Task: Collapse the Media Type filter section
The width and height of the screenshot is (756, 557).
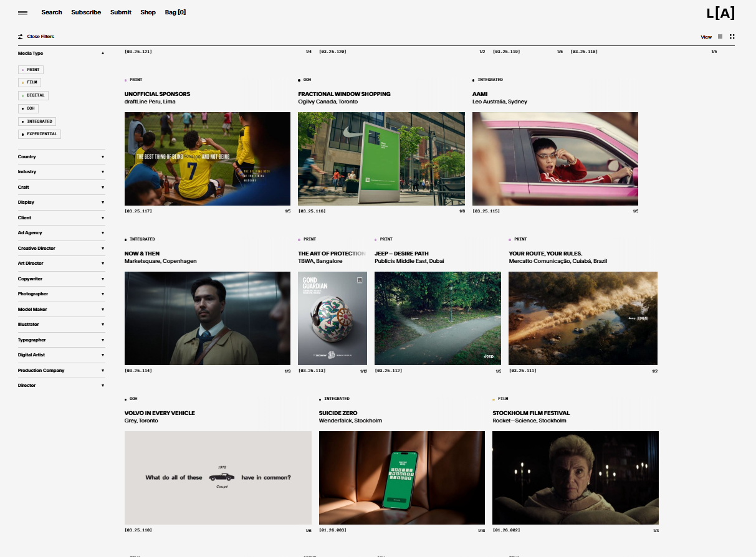Action: click(103, 54)
